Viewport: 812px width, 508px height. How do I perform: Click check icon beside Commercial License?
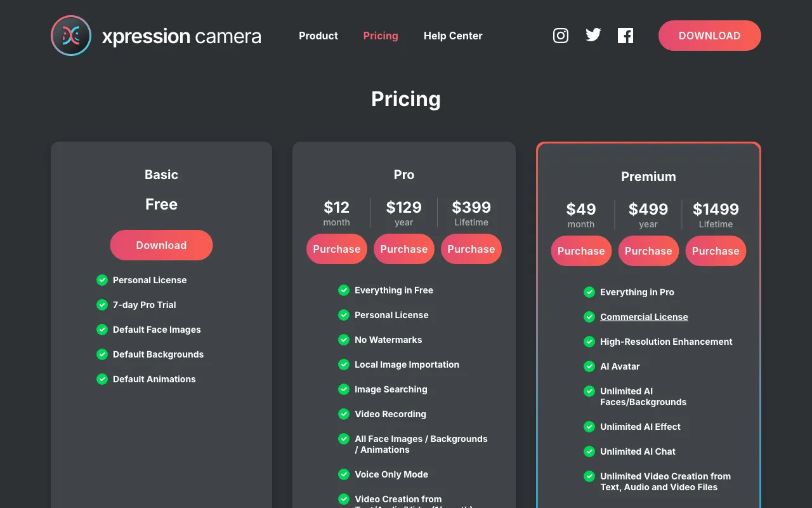[589, 317]
